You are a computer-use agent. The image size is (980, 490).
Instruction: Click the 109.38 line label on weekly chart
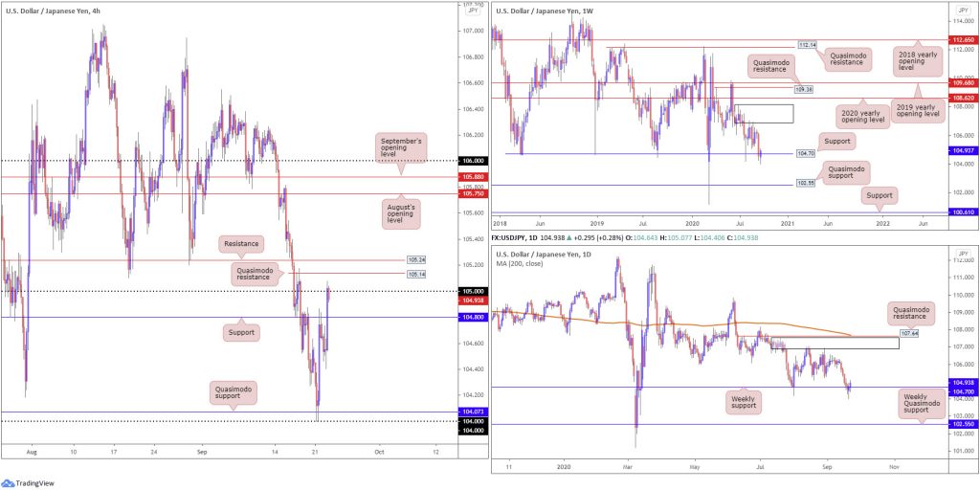(x=803, y=89)
